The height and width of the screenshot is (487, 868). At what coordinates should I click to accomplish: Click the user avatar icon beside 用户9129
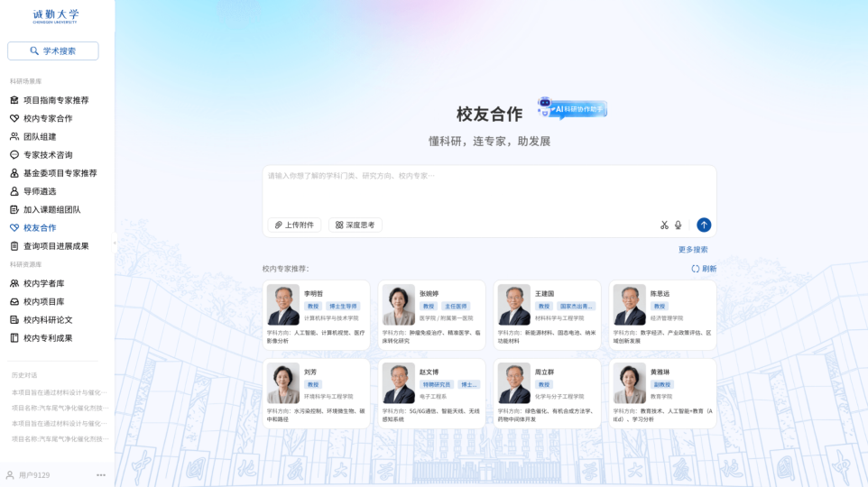point(10,474)
